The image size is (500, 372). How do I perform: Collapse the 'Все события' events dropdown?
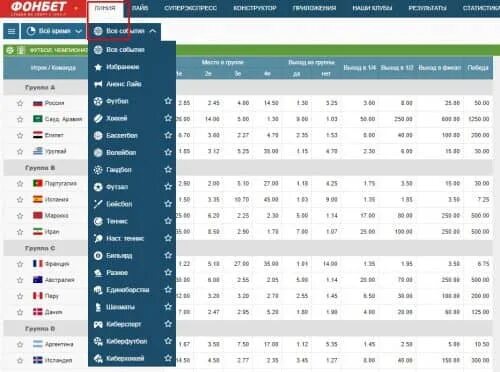tap(125, 31)
